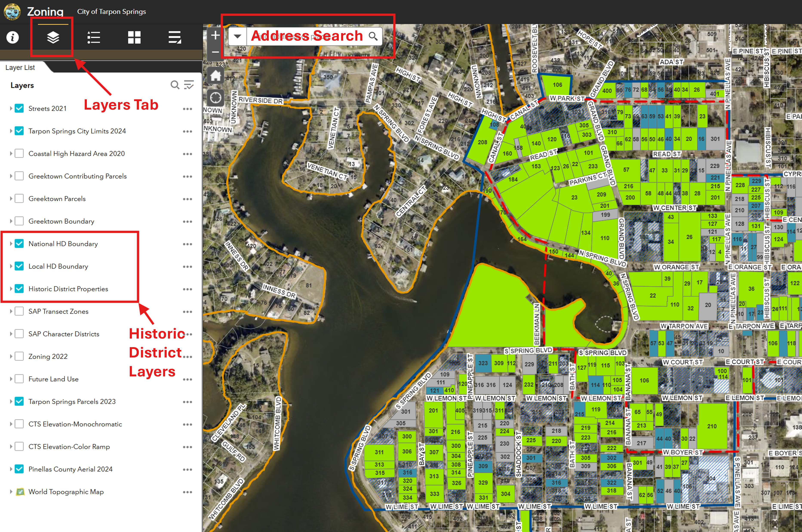Click the map zoom out minus button
Image resolution: width=802 pixels, height=532 pixels.
click(215, 52)
